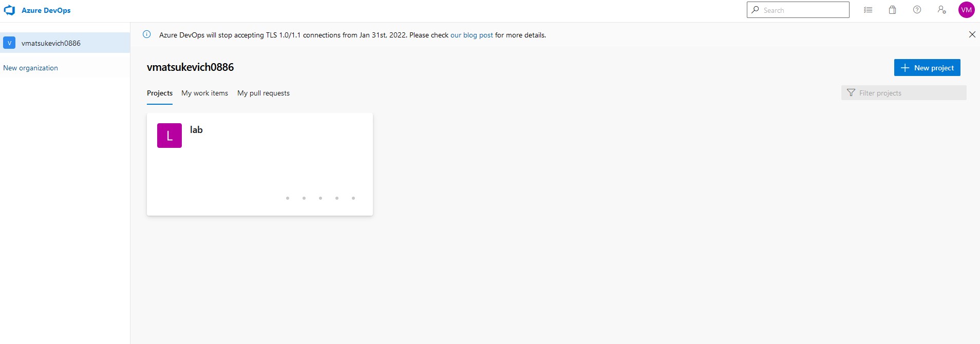Select organization vmatsukevich0886 in sidebar
The image size is (980, 344).
(x=65, y=43)
